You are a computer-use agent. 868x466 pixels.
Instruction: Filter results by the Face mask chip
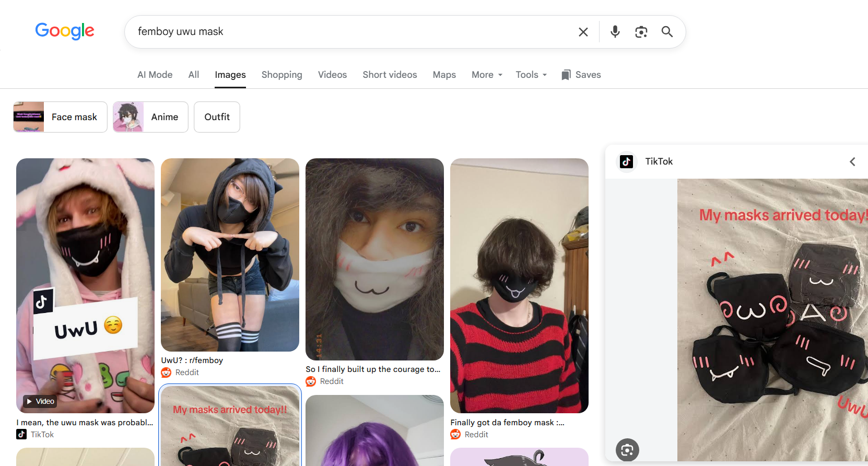(x=60, y=117)
